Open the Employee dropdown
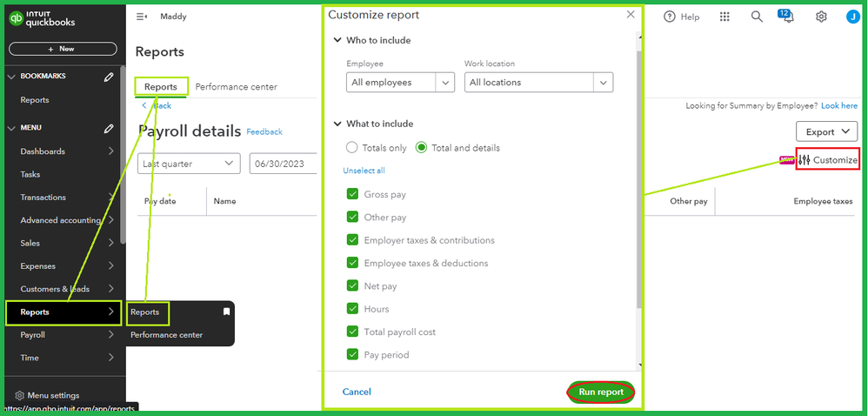The image size is (868, 416). pos(401,83)
